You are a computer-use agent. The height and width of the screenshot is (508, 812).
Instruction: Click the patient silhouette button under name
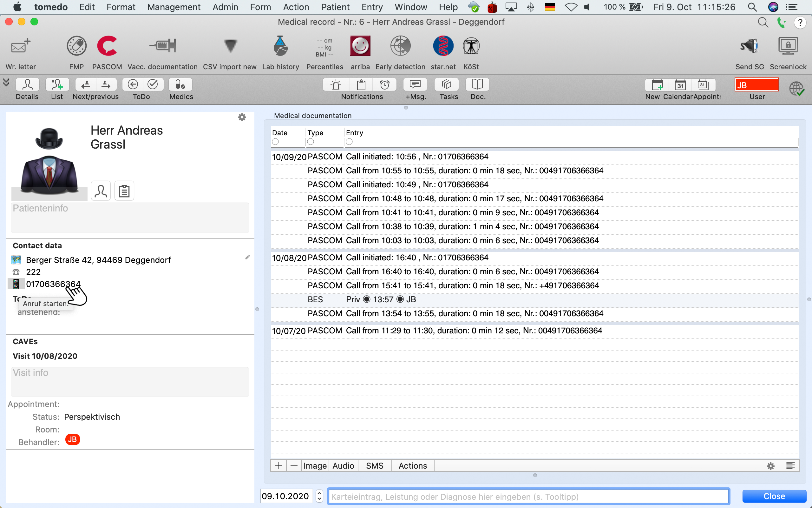click(x=101, y=191)
